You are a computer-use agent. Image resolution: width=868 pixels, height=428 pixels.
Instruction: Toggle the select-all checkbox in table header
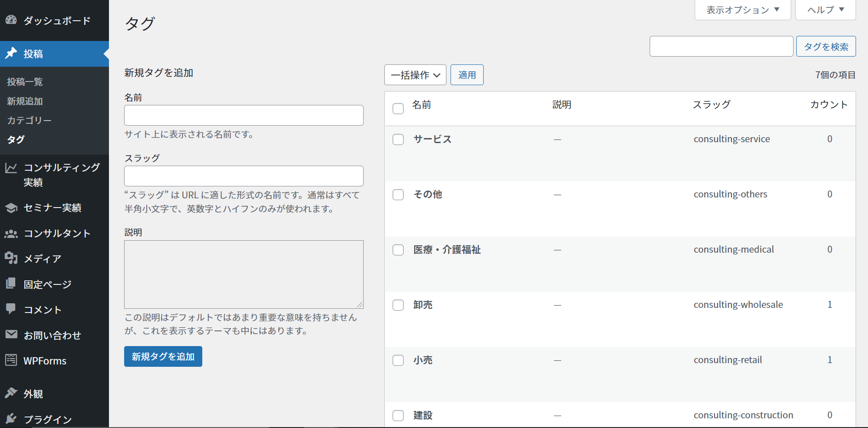[x=398, y=109]
